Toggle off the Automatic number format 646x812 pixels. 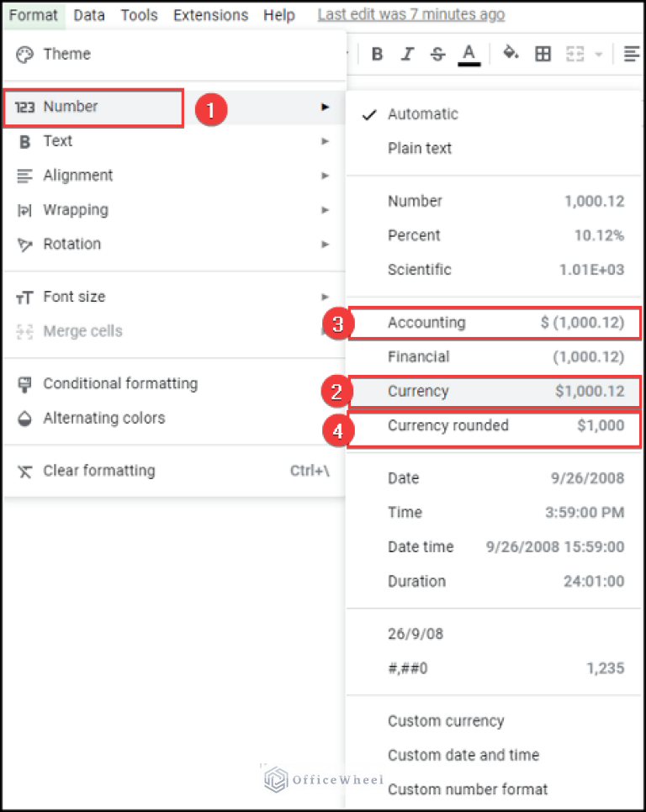pos(422,113)
